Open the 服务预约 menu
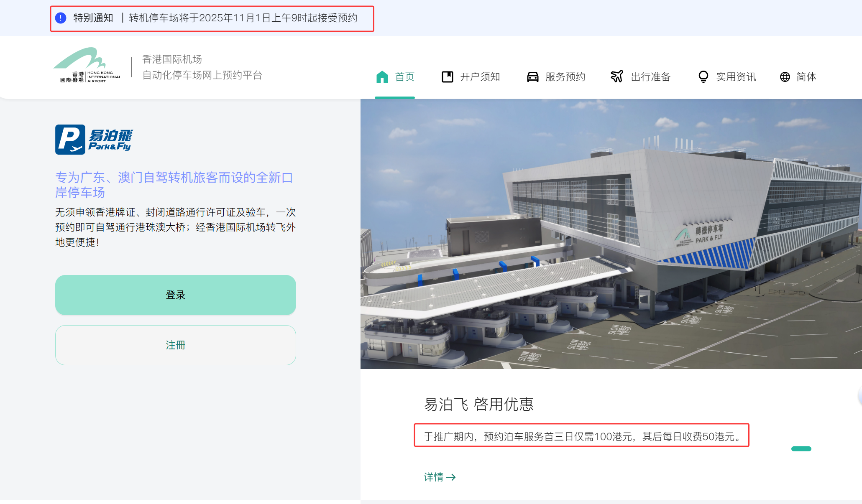The image size is (862, 504). pos(565,77)
